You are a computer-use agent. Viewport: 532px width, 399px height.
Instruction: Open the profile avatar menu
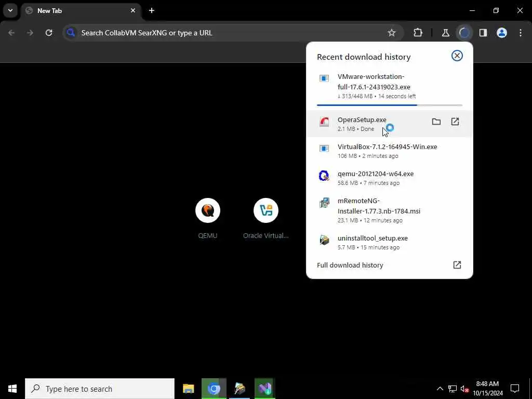(x=502, y=33)
